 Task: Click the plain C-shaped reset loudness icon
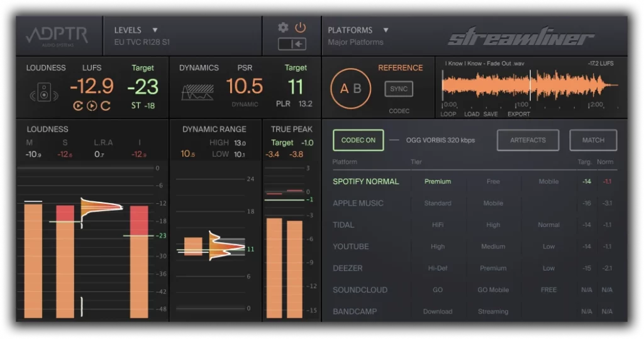click(x=105, y=106)
